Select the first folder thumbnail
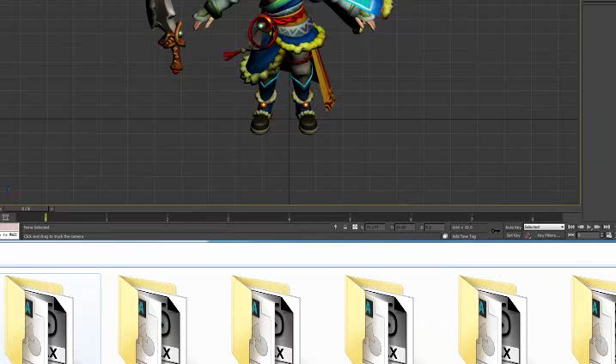Screen dimensions: 616x364 tap(50, 319)
